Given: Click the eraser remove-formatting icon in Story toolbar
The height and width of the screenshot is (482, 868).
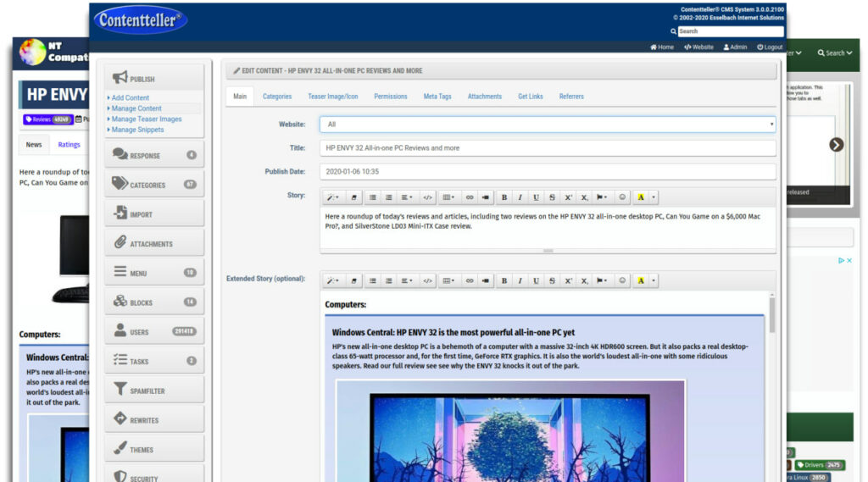Looking at the screenshot, I should [x=353, y=197].
